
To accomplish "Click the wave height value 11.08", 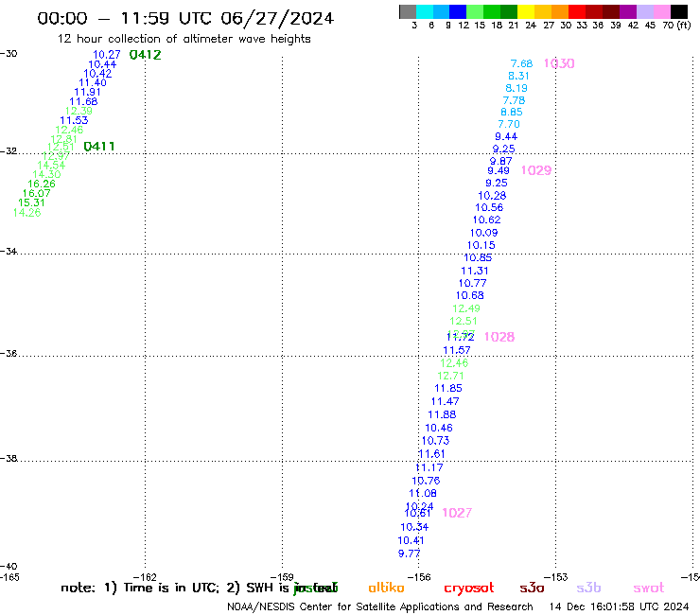I will pyautogui.click(x=423, y=494).
